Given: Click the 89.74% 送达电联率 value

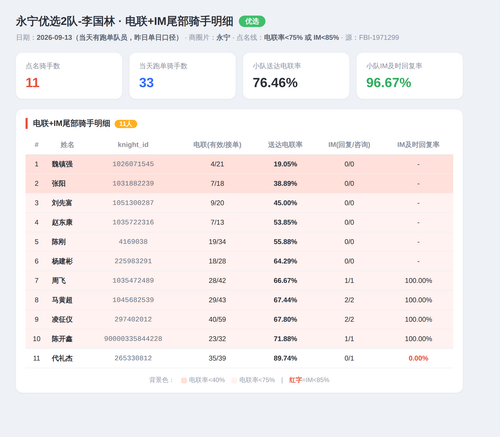Looking at the screenshot, I should [x=285, y=358].
